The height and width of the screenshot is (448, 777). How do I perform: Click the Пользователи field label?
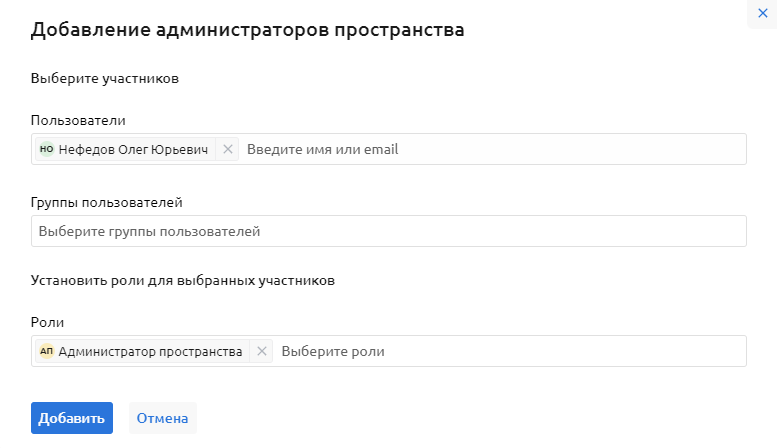[x=78, y=120]
